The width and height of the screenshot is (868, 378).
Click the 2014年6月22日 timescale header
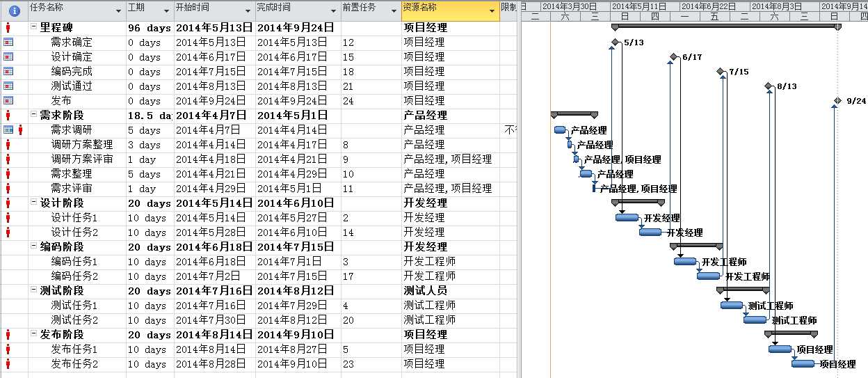pyautogui.click(x=715, y=6)
